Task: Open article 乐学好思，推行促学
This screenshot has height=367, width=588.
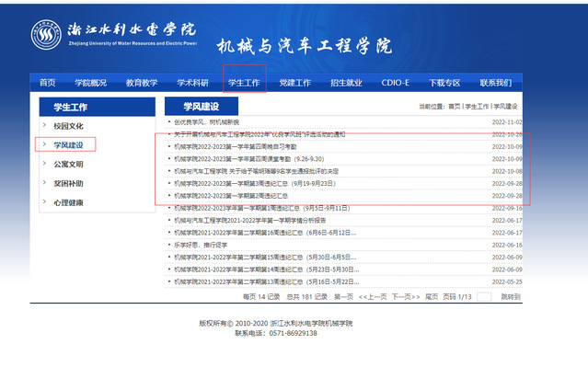Action: pyautogui.click(x=201, y=246)
